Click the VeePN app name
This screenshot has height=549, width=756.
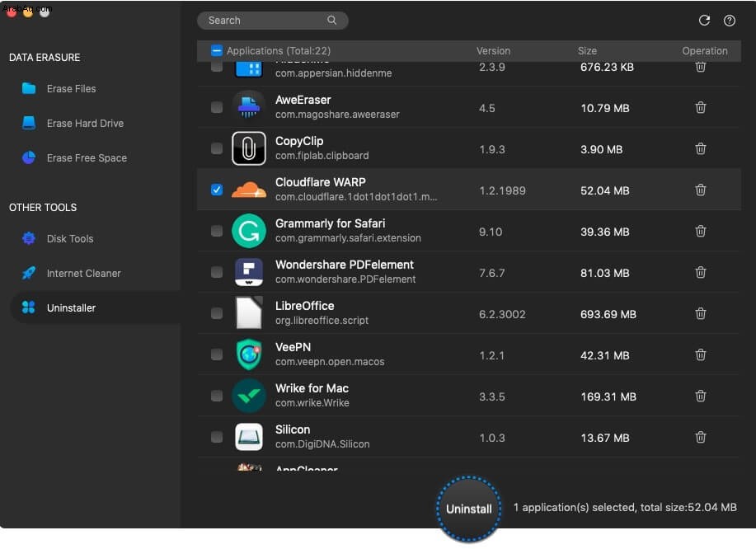point(293,347)
